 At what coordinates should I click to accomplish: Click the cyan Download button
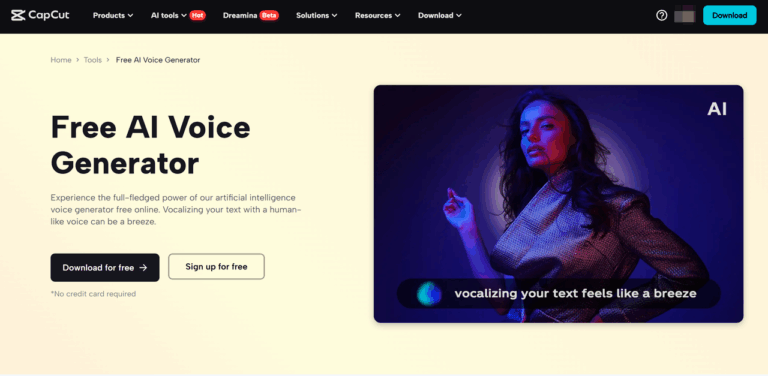click(x=729, y=15)
